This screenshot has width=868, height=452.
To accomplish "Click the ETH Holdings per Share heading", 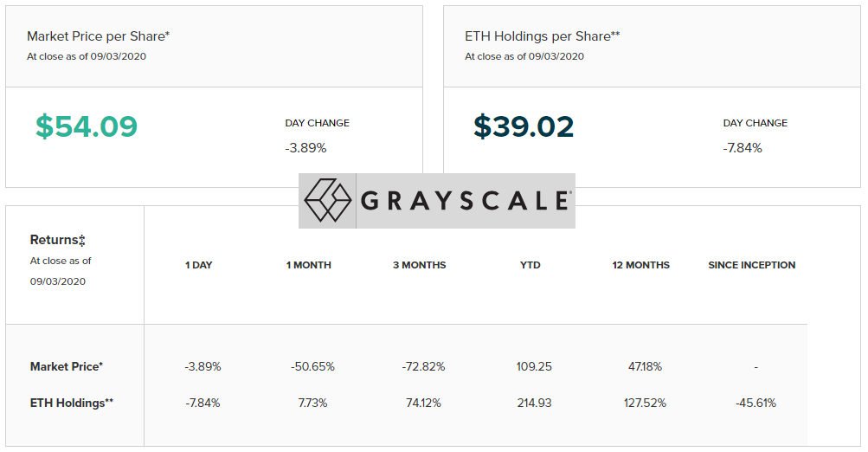I will click(x=542, y=36).
